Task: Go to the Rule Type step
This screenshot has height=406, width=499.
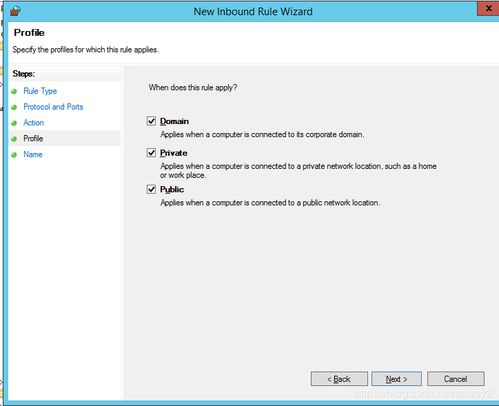Action: pyautogui.click(x=40, y=91)
